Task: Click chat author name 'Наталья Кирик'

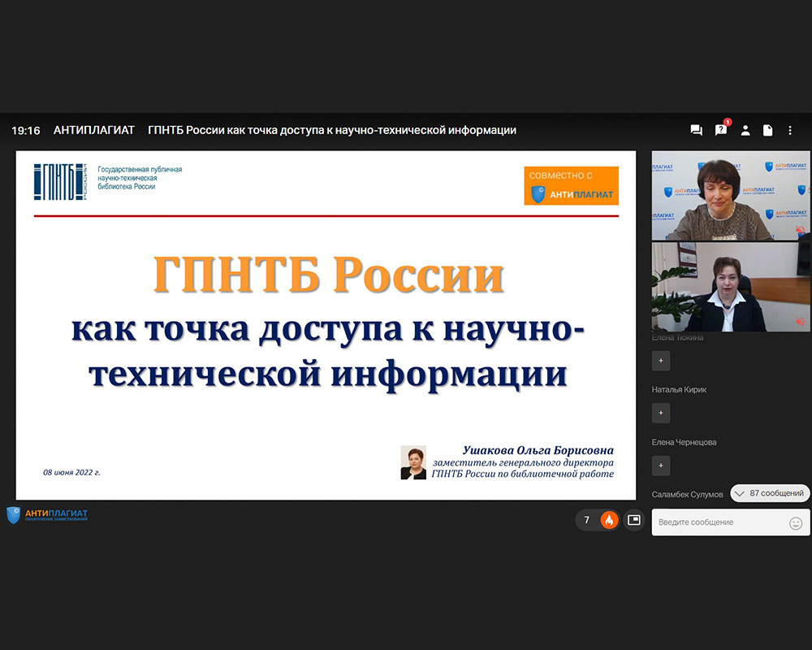Action: point(679,389)
